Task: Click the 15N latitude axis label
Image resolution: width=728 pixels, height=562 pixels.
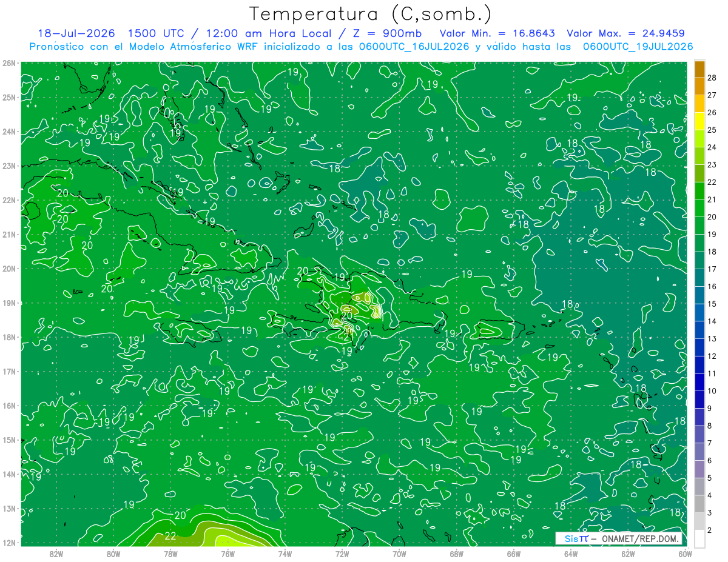Action: click(x=8, y=440)
